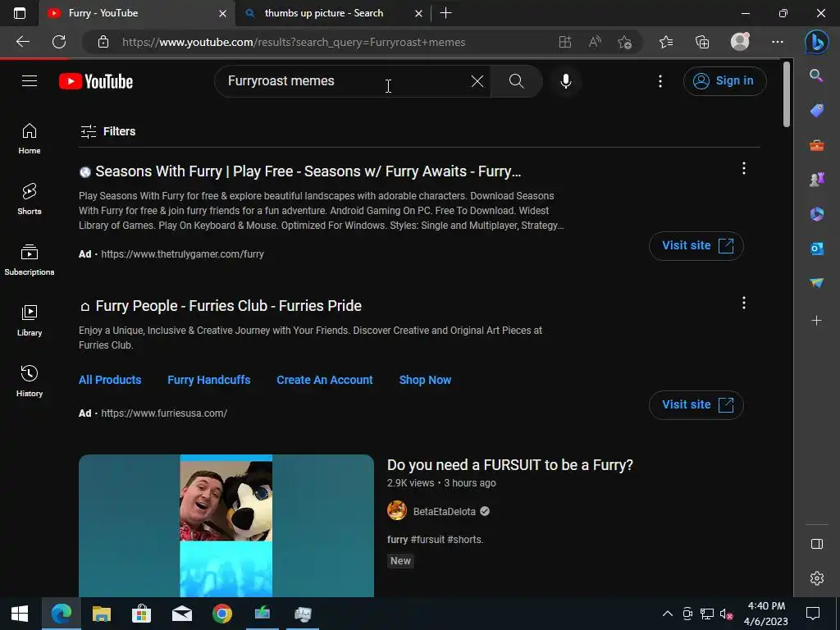840x630 pixels.
Task: Click Shop Now link
Action: point(425,380)
